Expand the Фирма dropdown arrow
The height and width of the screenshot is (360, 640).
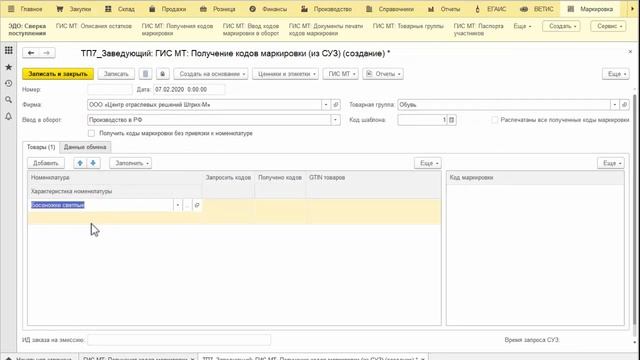[x=326, y=105]
